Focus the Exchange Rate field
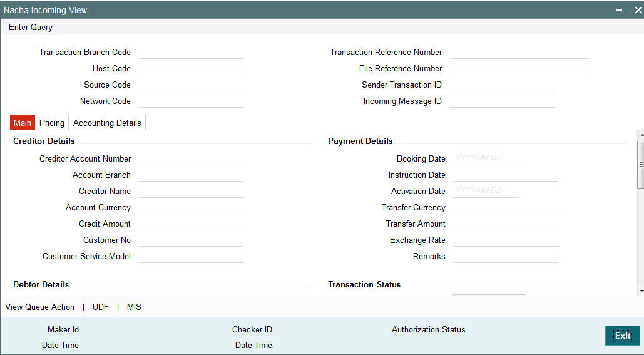Viewport: 644px width, 355px height. [506, 240]
